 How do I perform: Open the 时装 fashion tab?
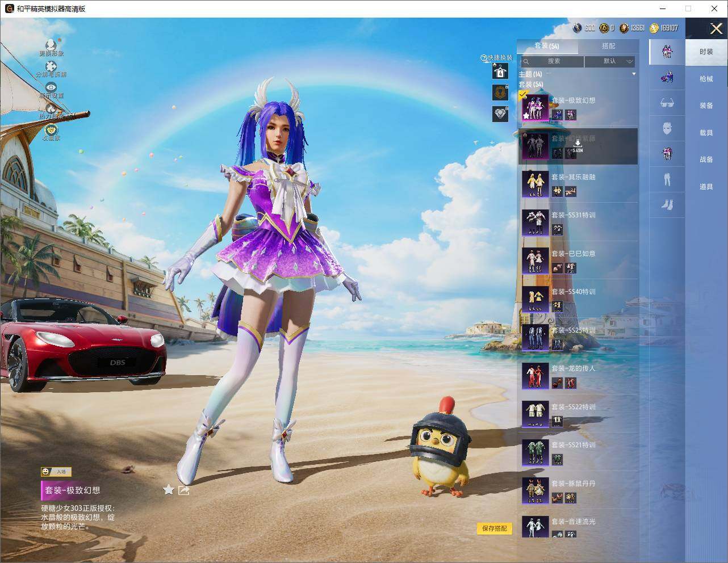(x=706, y=52)
